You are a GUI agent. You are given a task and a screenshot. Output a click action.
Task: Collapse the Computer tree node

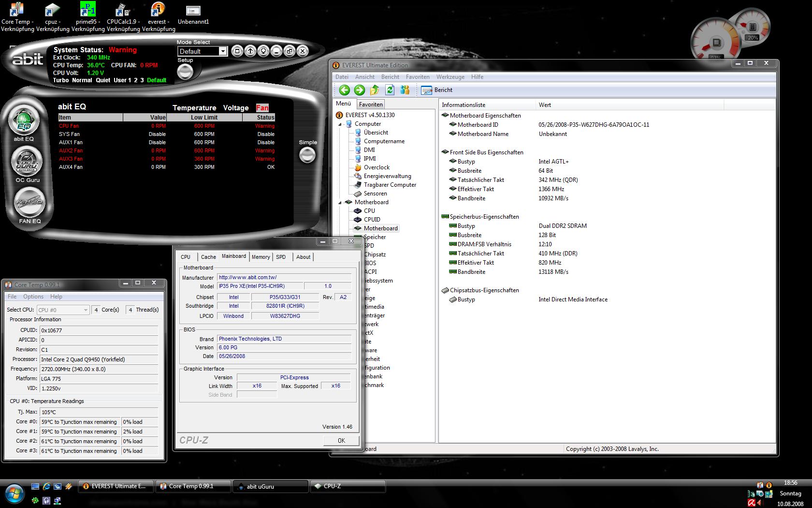coord(340,124)
